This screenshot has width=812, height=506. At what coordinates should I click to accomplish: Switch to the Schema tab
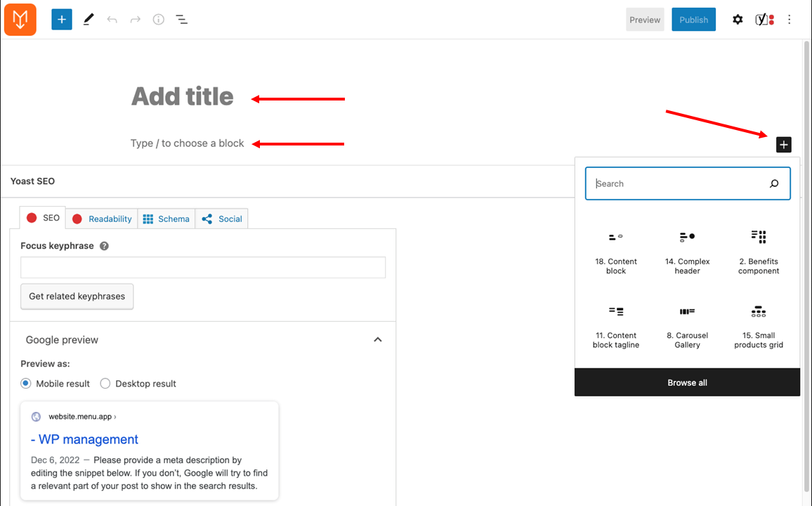166,219
